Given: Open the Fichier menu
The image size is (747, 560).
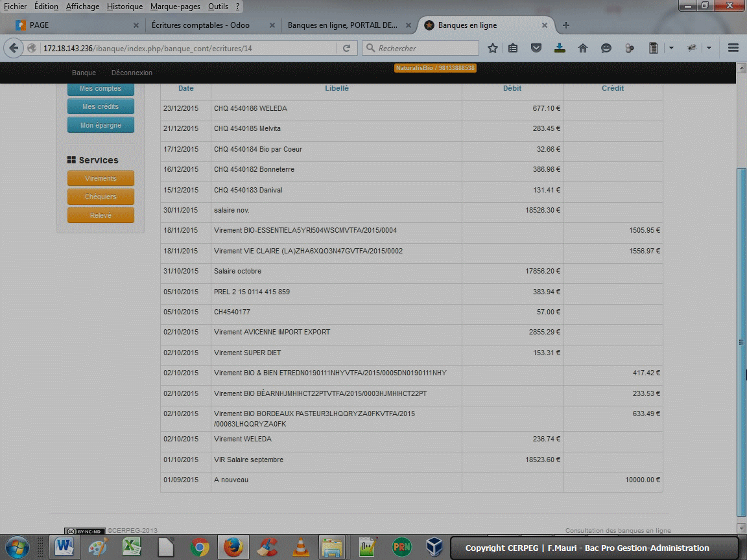Looking at the screenshot, I should pos(16,6).
